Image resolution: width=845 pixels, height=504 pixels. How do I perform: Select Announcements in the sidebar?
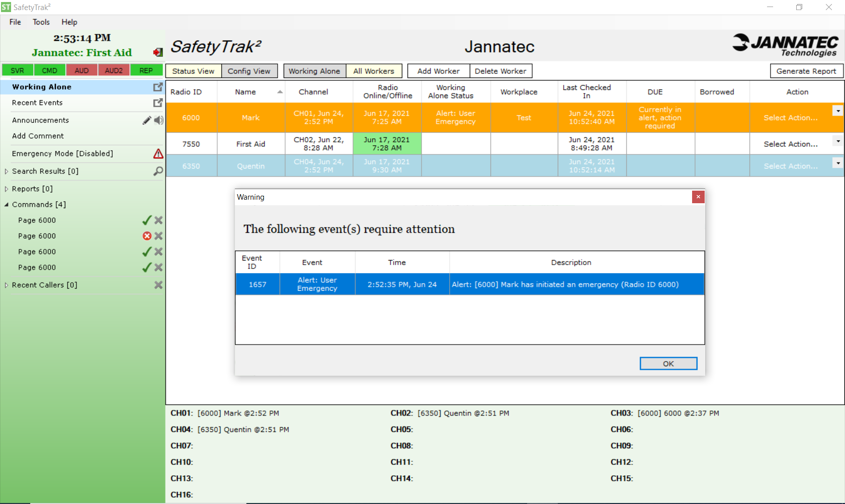tap(40, 120)
